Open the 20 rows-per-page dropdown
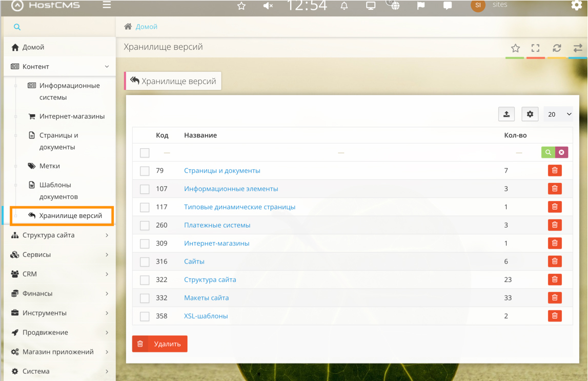Image resolution: width=588 pixels, height=381 pixels. pyautogui.click(x=559, y=114)
